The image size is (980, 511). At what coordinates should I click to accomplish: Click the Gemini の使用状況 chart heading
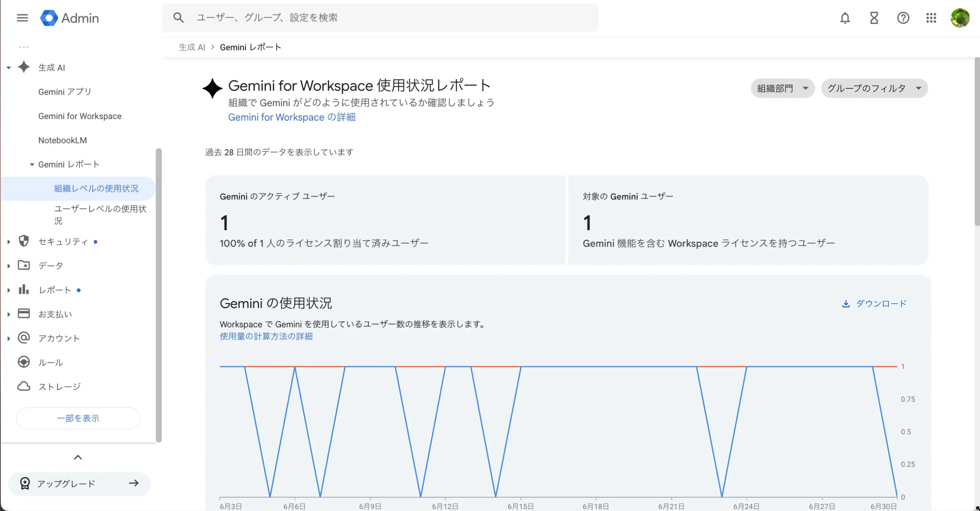[x=276, y=304]
